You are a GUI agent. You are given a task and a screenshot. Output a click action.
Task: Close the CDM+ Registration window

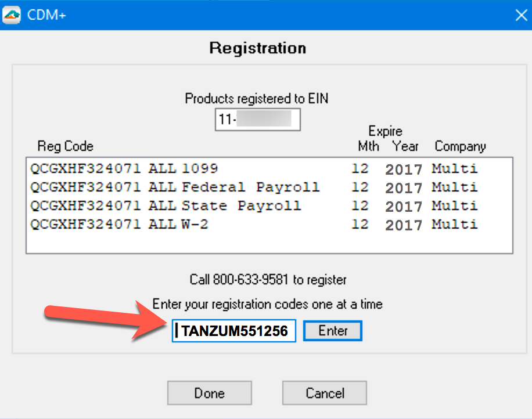pos(520,15)
